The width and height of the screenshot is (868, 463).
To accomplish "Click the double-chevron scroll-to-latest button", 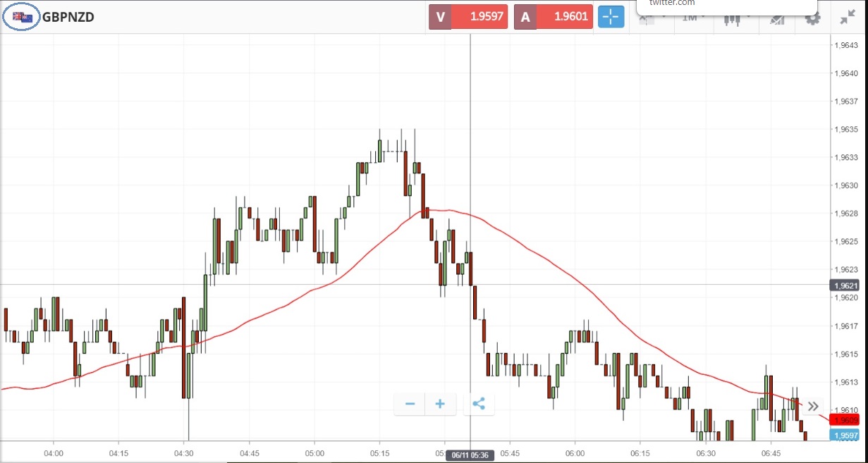I will tap(813, 406).
